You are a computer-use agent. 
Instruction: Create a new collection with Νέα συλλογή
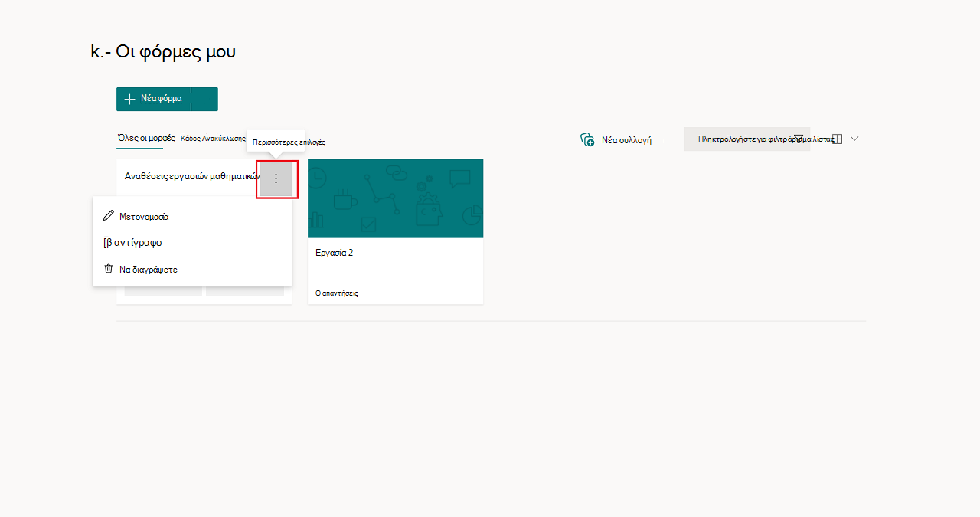(616, 139)
